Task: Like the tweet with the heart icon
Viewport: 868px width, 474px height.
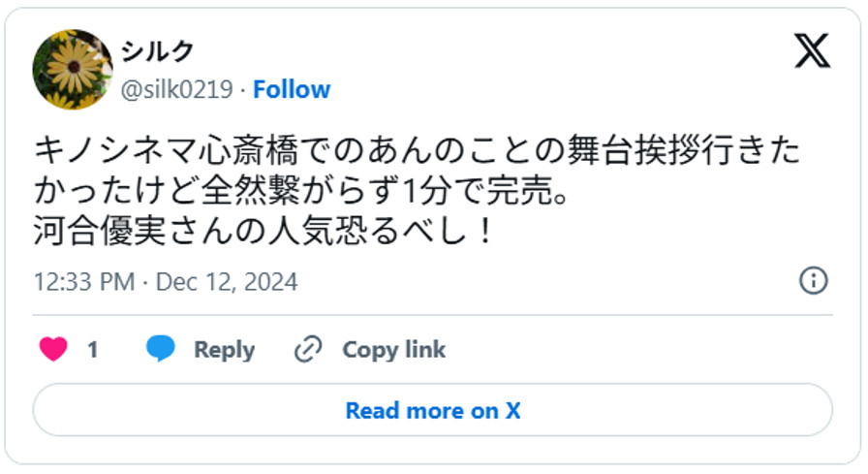Action: click(x=53, y=349)
